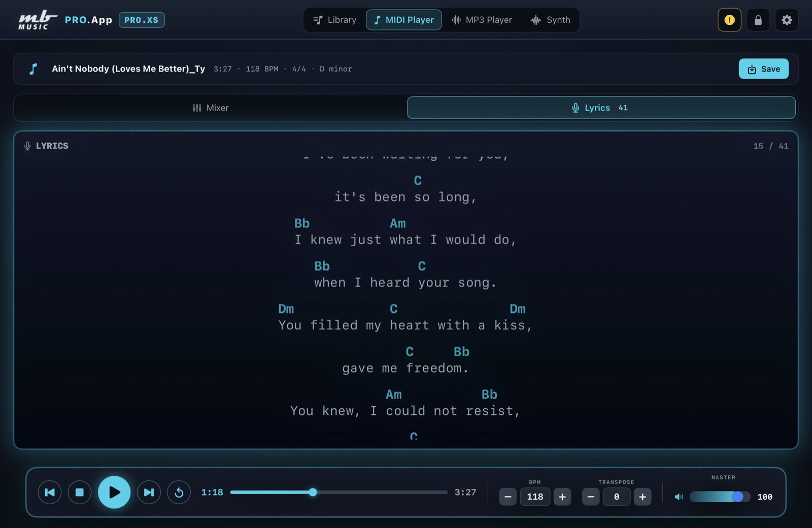Click the lock icon
Screen dimensions: 812x528
[x=758, y=20]
